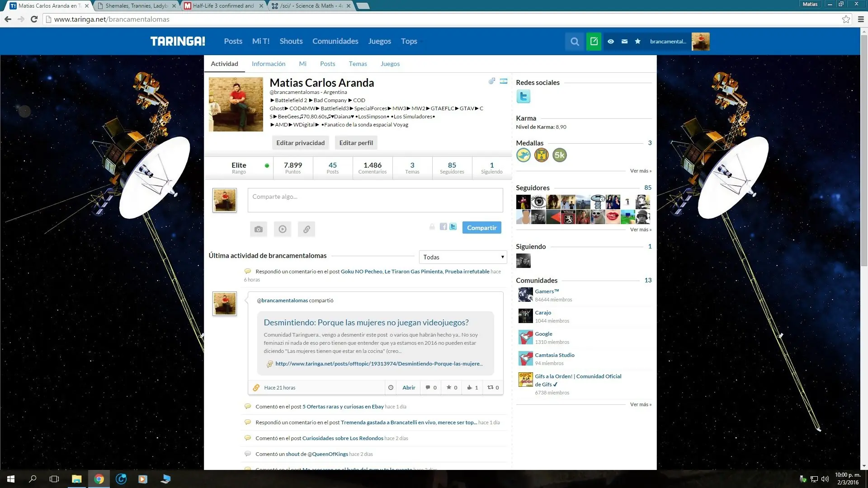Click the Editar perfil button
Image resolution: width=868 pixels, height=488 pixels.
[356, 143]
